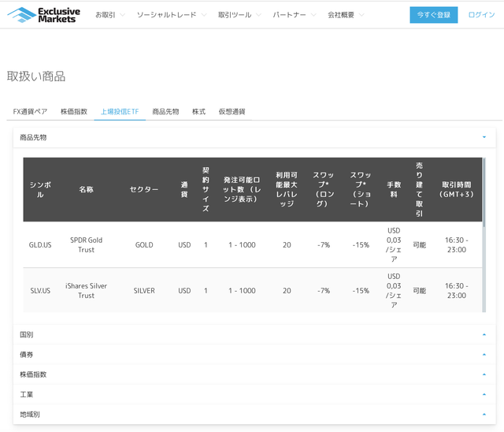Switch to the 株価指数 tab
The width and height of the screenshot is (504, 432).
pyautogui.click(x=74, y=112)
